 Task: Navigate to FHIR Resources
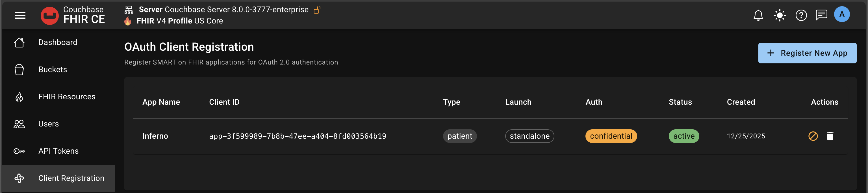67,97
